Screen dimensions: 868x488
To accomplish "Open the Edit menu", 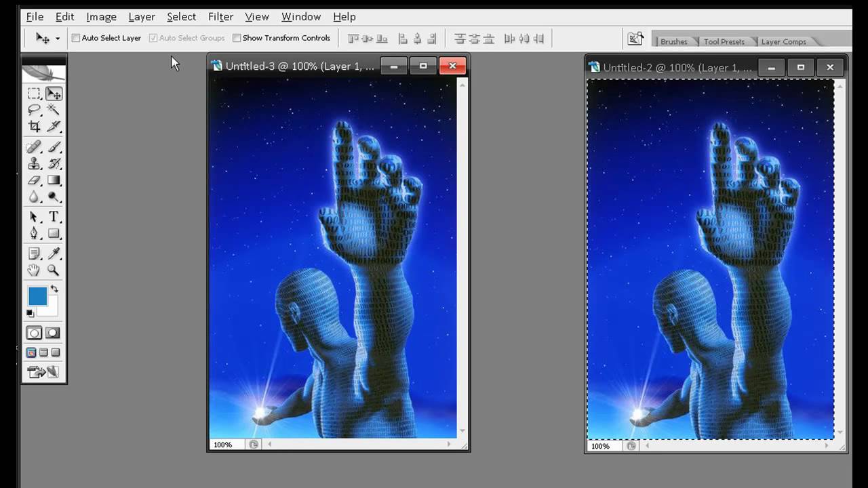I will (x=65, y=16).
